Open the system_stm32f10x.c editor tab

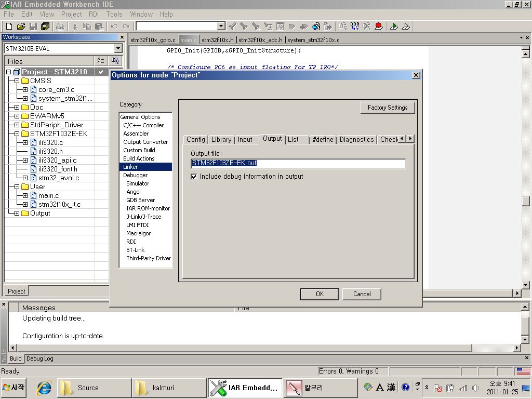coord(313,40)
